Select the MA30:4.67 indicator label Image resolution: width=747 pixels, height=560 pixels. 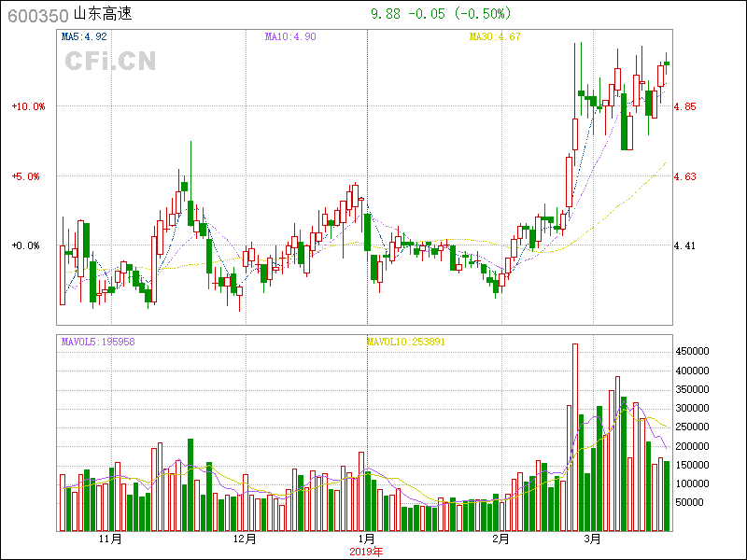(x=494, y=37)
